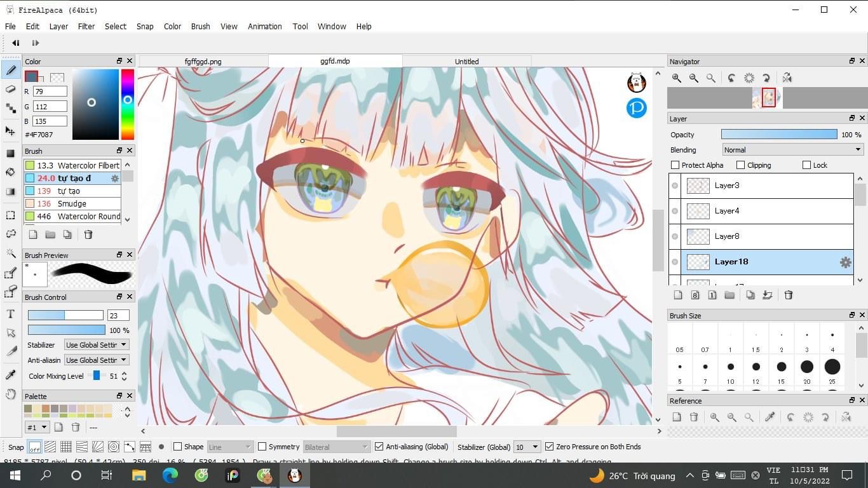Pick the Eyedropper tool

click(10, 375)
